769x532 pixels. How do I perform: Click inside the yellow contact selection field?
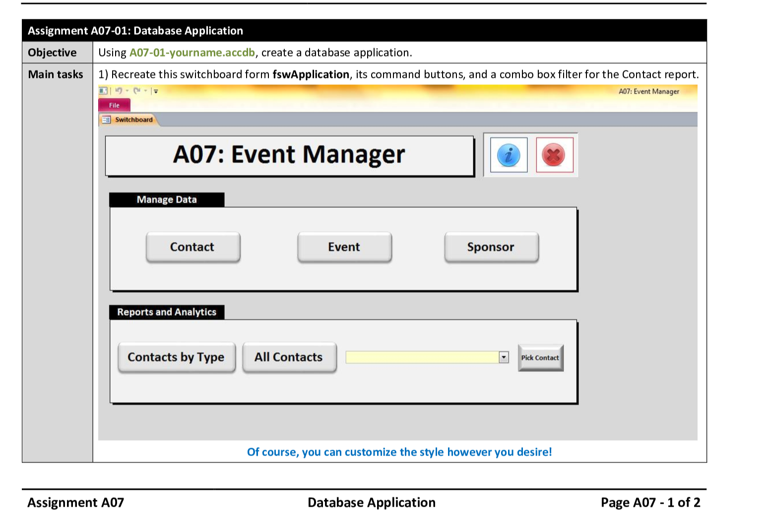tap(422, 357)
